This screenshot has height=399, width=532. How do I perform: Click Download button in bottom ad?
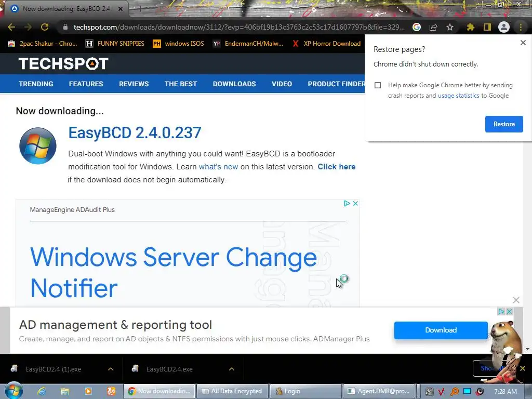point(441,330)
